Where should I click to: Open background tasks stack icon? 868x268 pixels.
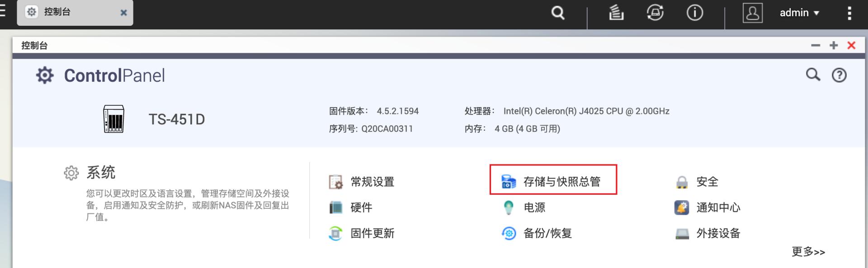[616, 13]
